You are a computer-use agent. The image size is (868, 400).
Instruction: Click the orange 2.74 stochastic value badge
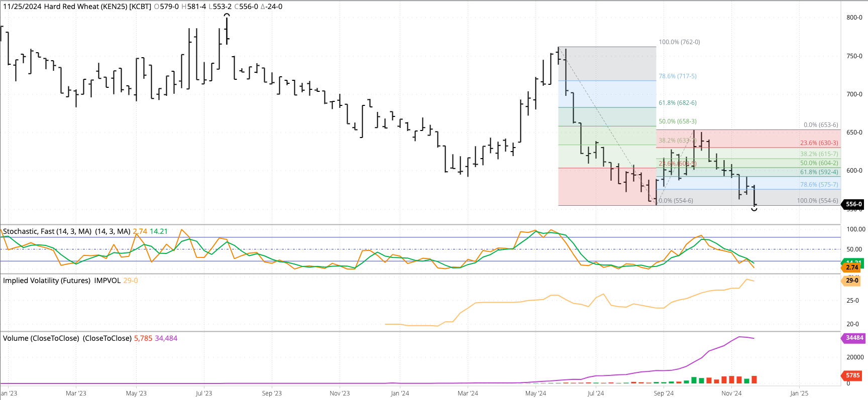coord(852,268)
